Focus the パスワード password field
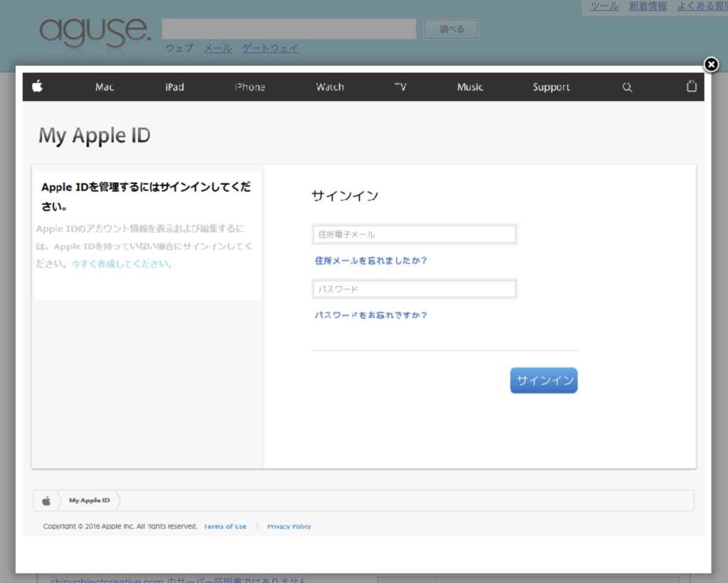Image resolution: width=728 pixels, height=583 pixels. click(414, 289)
